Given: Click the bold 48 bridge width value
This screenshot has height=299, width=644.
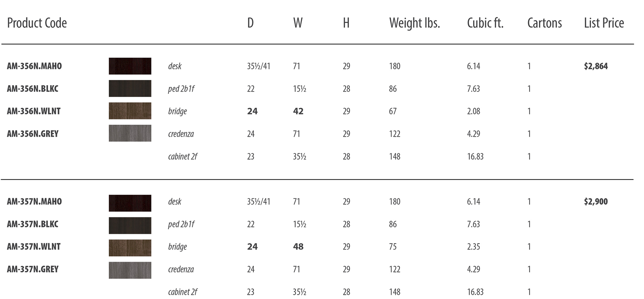Looking at the screenshot, I should [x=298, y=247].
